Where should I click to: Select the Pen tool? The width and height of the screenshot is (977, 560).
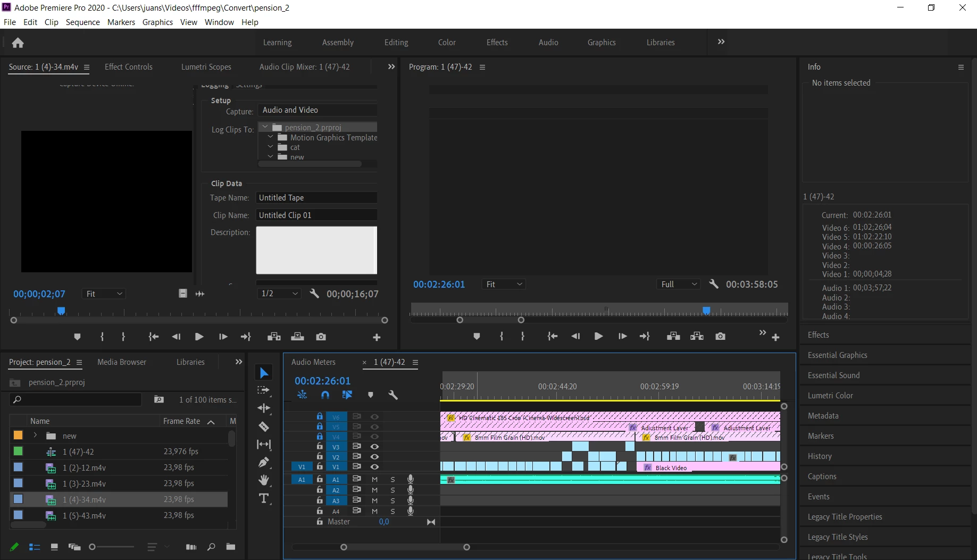(x=264, y=462)
